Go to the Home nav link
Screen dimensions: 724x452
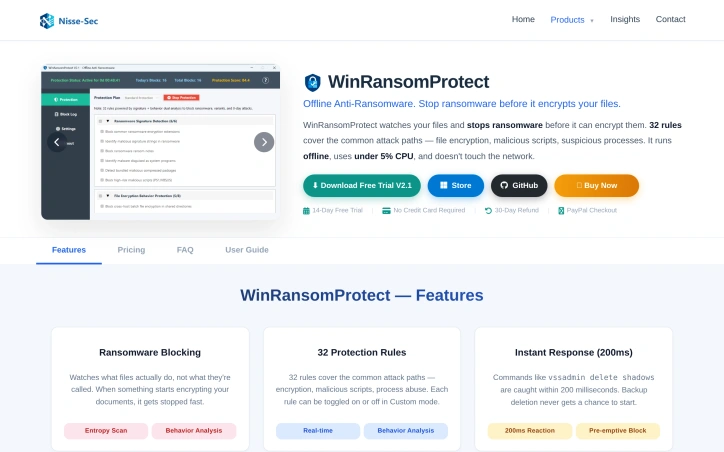click(523, 19)
